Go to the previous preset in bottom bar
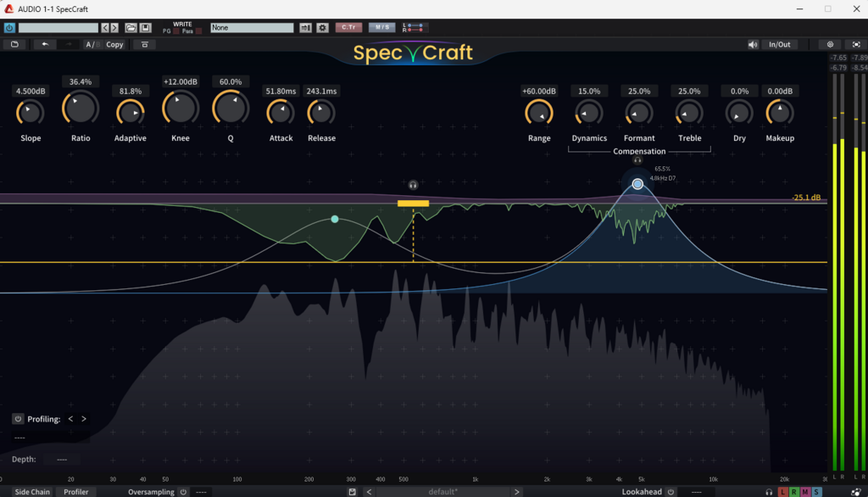Image resolution: width=868 pixels, height=497 pixels. point(370,491)
